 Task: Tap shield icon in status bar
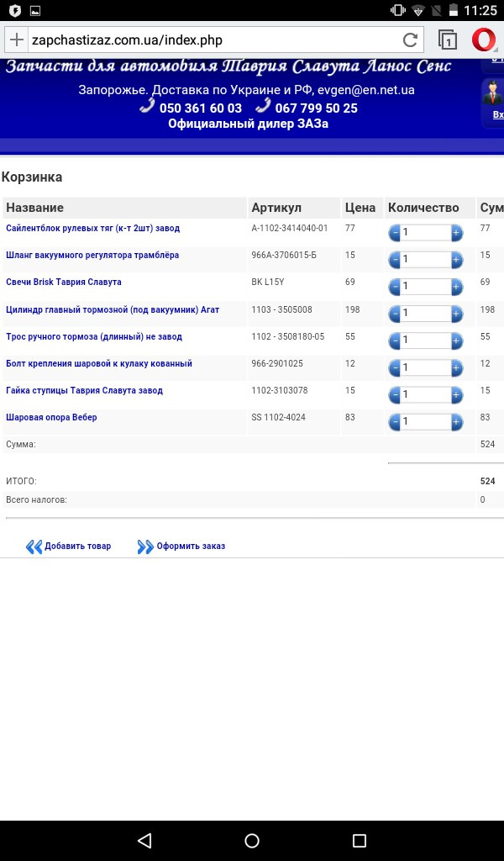[15, 10]
